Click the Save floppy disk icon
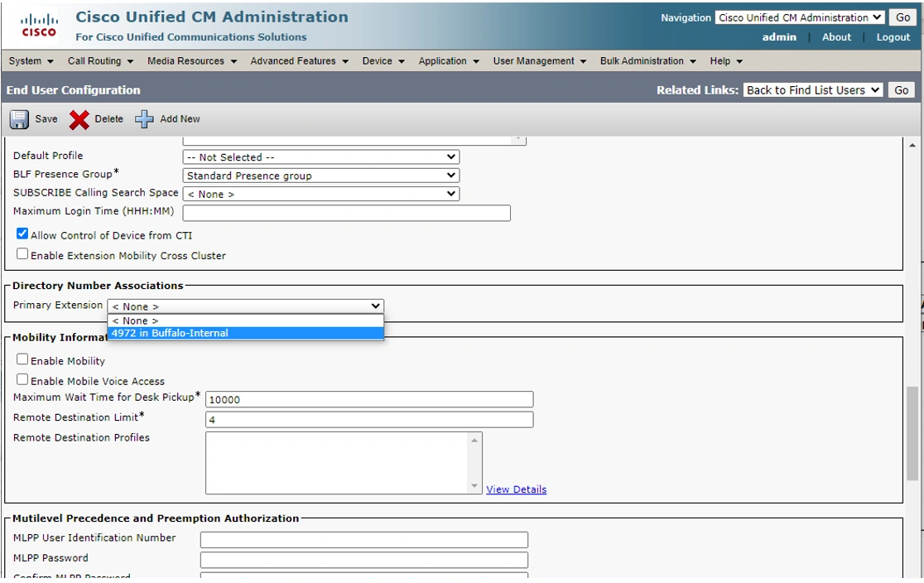The image size is (924, 583). click(x=19, y=119)
